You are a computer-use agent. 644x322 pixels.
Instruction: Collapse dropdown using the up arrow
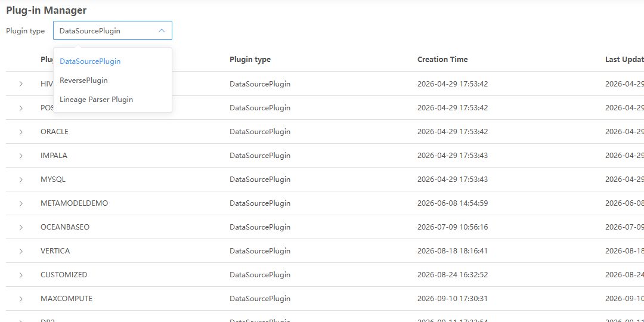[x=162, y=30]
